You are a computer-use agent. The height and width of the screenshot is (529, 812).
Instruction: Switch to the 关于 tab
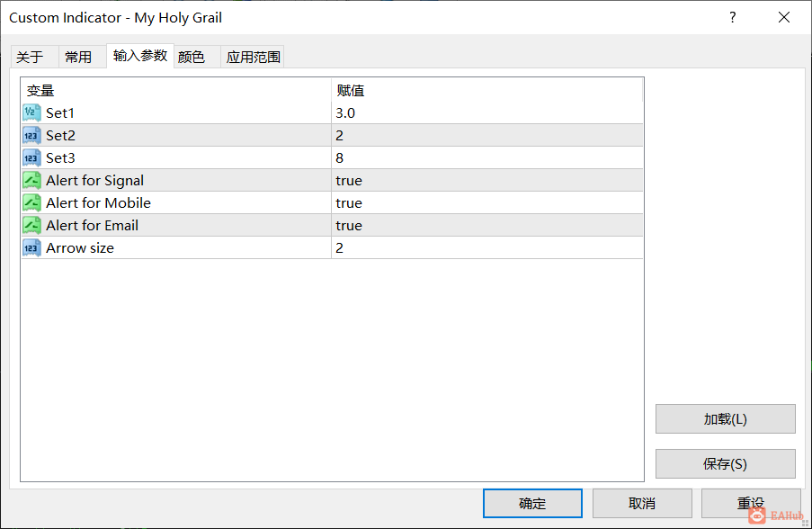[x=33, y=56]
